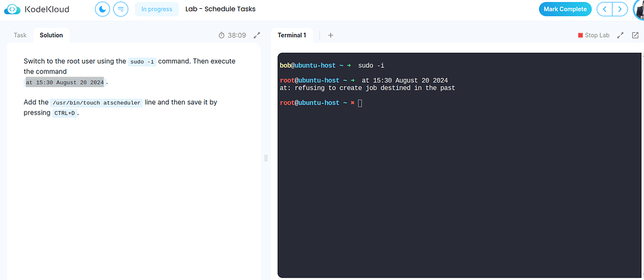
Task: Select the Solution tab
Action: [x=51, y=35]
